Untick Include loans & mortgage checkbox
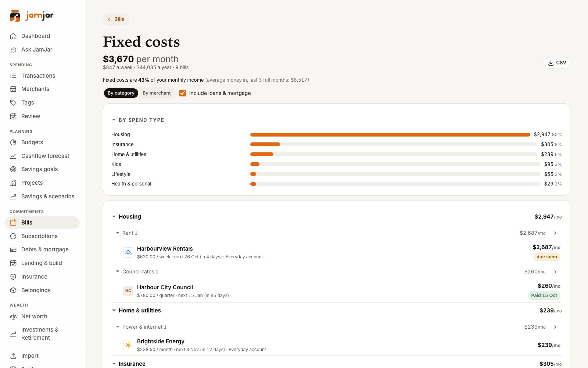Viewport: 588px width, 368px height. (x=183, y=93)
